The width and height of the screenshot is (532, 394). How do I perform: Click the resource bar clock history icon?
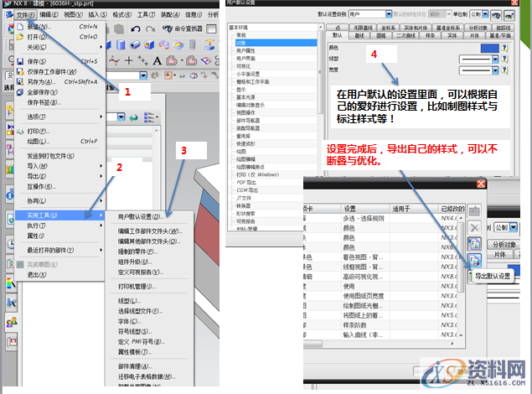coord(11,243)
